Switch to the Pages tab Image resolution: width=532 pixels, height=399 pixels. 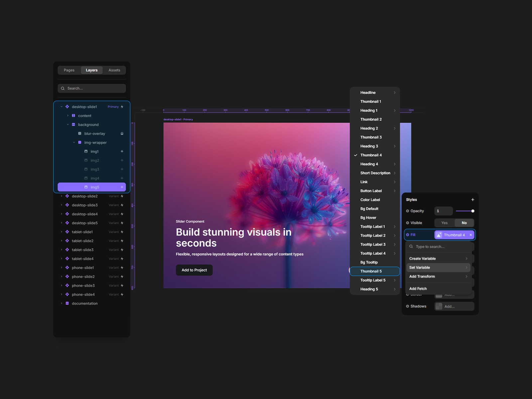tap(69, 70)
